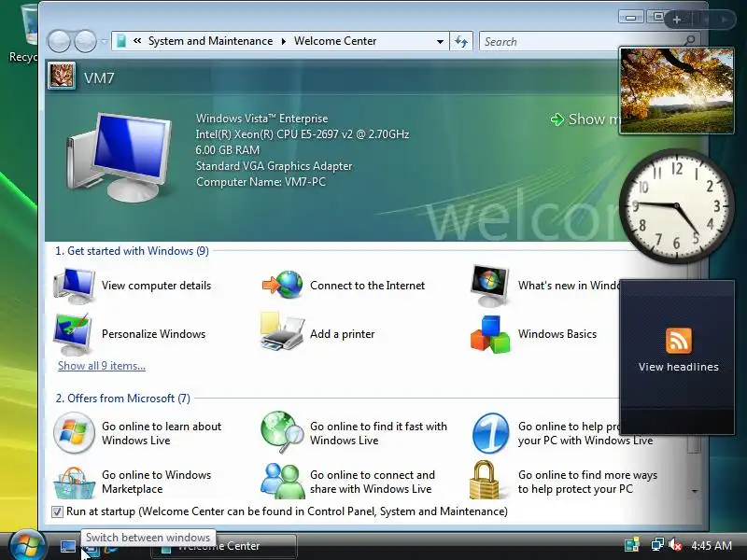Click Show all 9 items link
The width and height of the screenshot is (747, 560).
point(102,366)
